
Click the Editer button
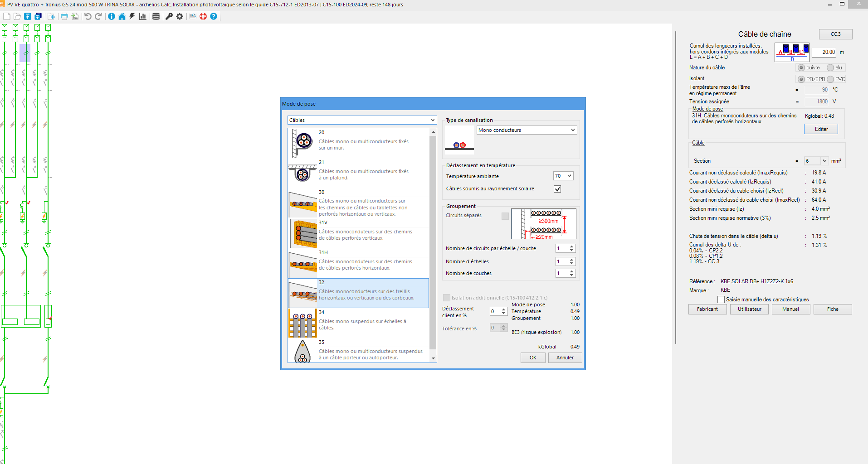point(821,129)
